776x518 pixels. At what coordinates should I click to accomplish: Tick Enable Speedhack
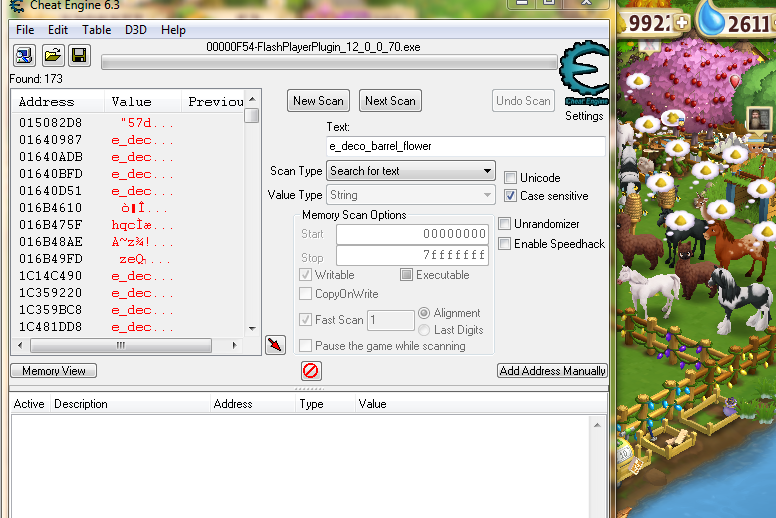tap(504, 243)
